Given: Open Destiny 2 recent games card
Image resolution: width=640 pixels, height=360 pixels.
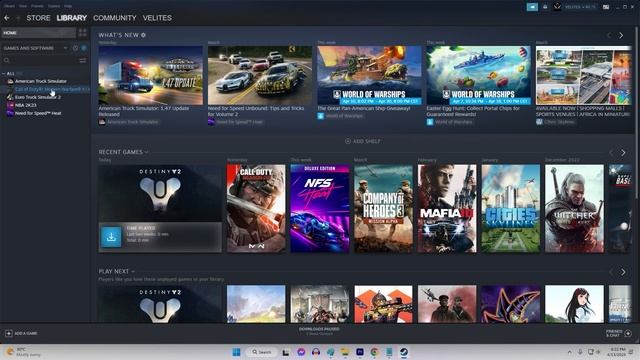Looking at the screenshot, I should (160, 208).
